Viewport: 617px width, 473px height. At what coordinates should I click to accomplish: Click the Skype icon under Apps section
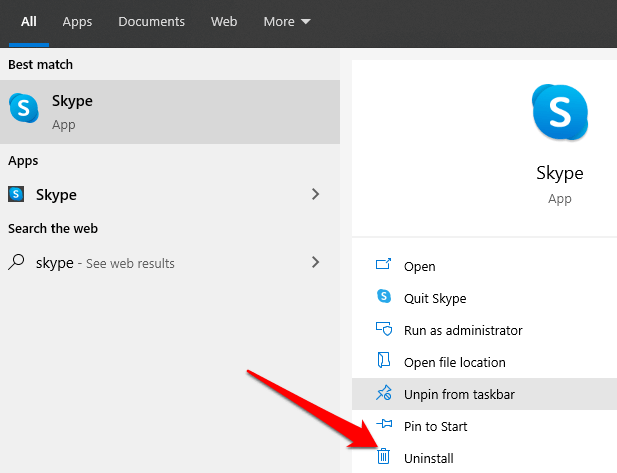point(18,194)
